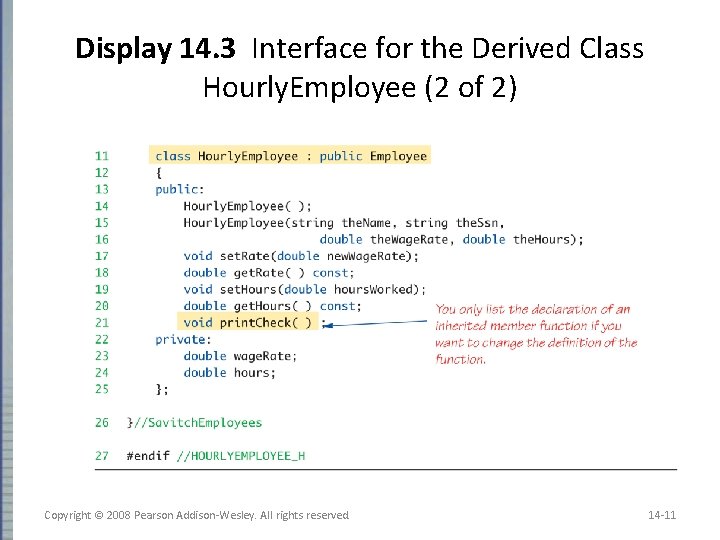
Task: Click 'double getHours( ) const;' line
Action: (x=272, y=306)
